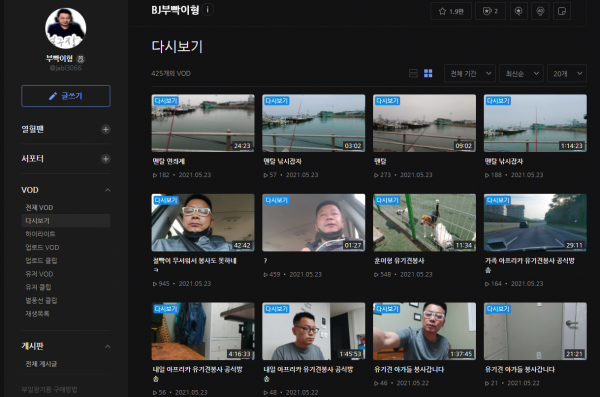Viewport: 600px width, 397px height.
Task: Open the 훈이형 유기견봉사 video thumbnail
Action: [x=424, y=223]
